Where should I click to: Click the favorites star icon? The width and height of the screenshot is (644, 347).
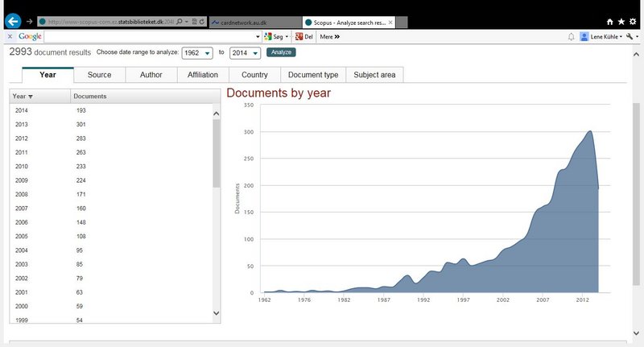pos(622,22)
